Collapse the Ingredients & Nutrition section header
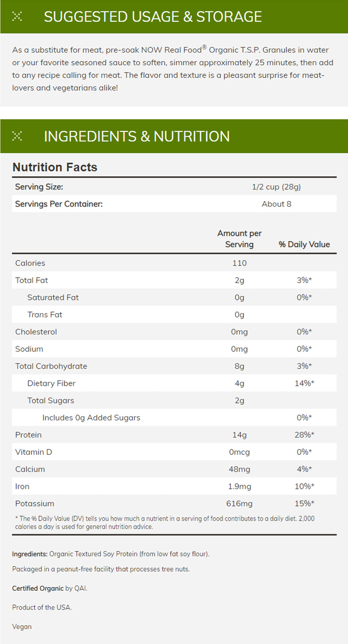The width and height of the screenshot is (348, 644). point(137,136)
